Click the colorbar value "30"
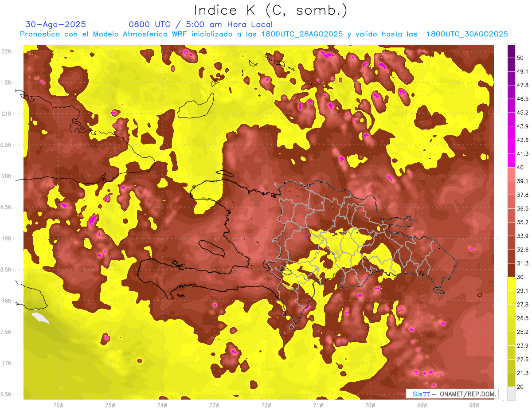532x411 pixels. click(x=520, y=277)
